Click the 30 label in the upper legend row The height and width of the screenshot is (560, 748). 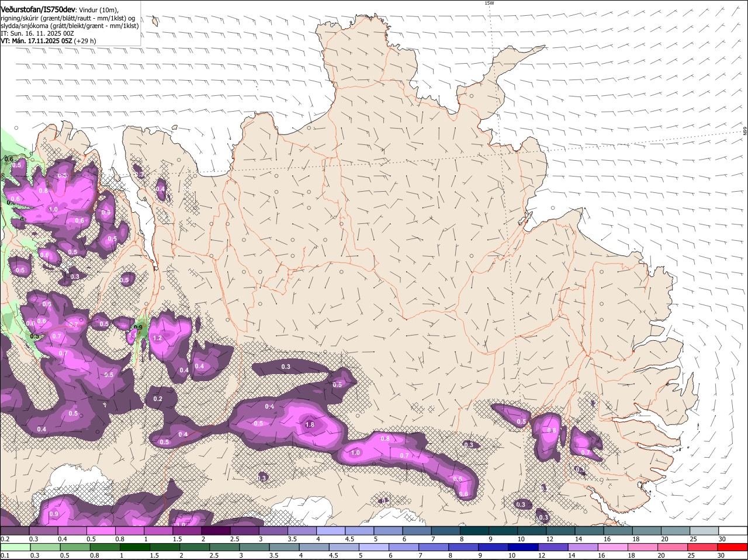click(x=722, y=539)
